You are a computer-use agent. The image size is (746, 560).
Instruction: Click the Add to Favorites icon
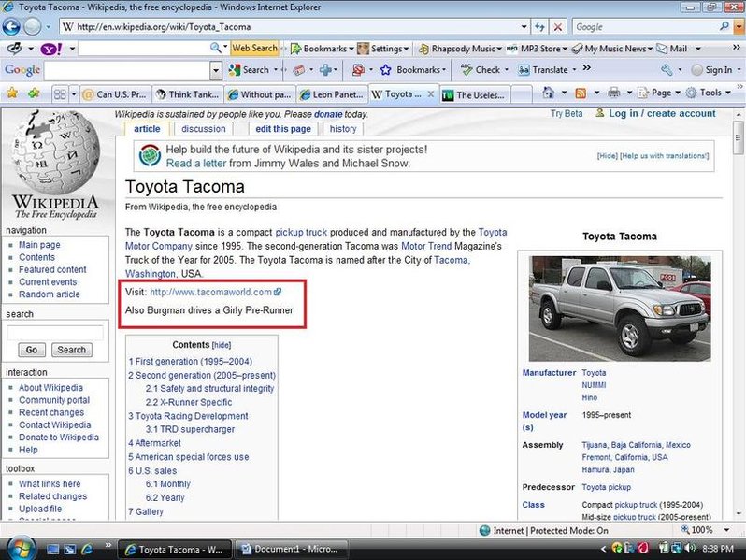[34, 93]
